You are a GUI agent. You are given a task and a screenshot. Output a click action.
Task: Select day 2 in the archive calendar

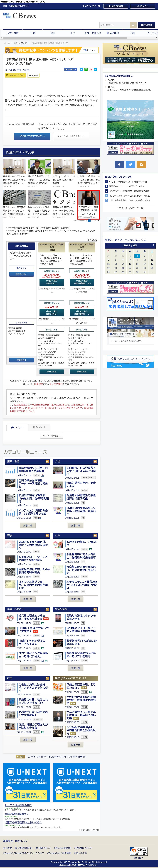click(137, 256)
